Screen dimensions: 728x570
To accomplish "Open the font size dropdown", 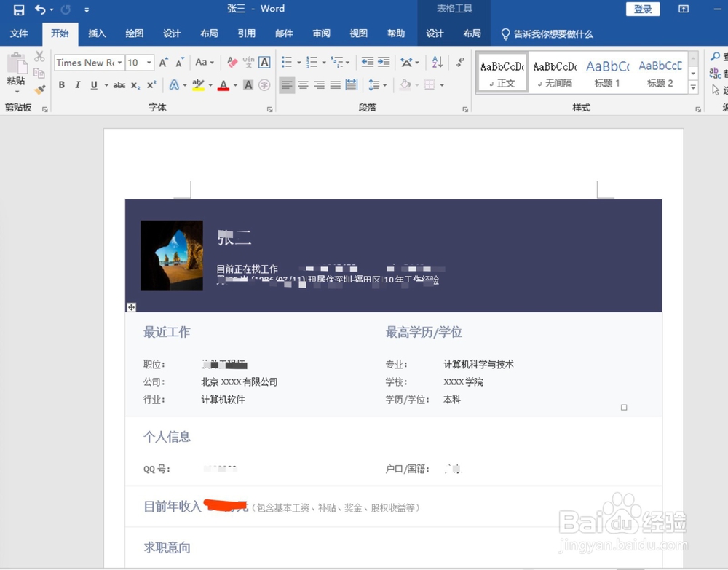I will 148,62.
